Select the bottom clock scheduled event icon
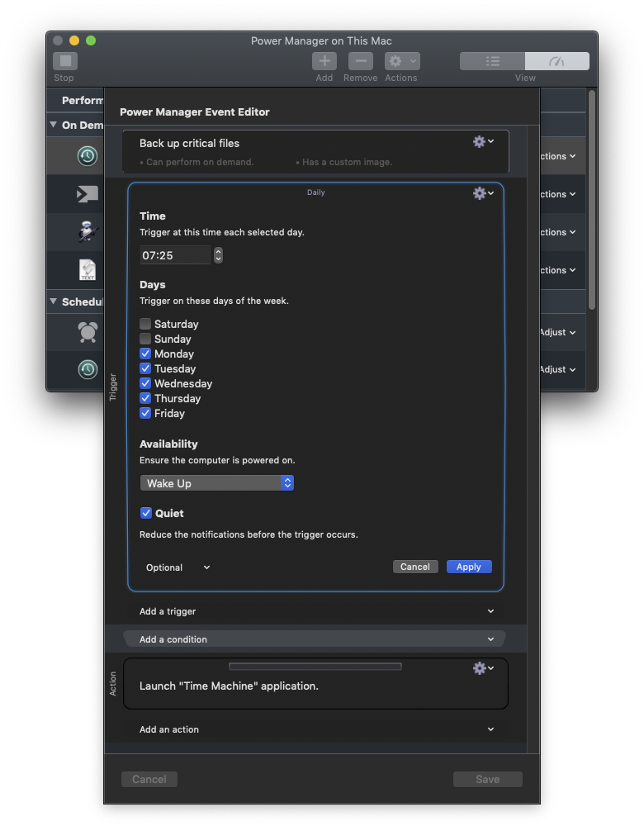The image size is (644, 826). pyautogui.click(x=88, y=369)
